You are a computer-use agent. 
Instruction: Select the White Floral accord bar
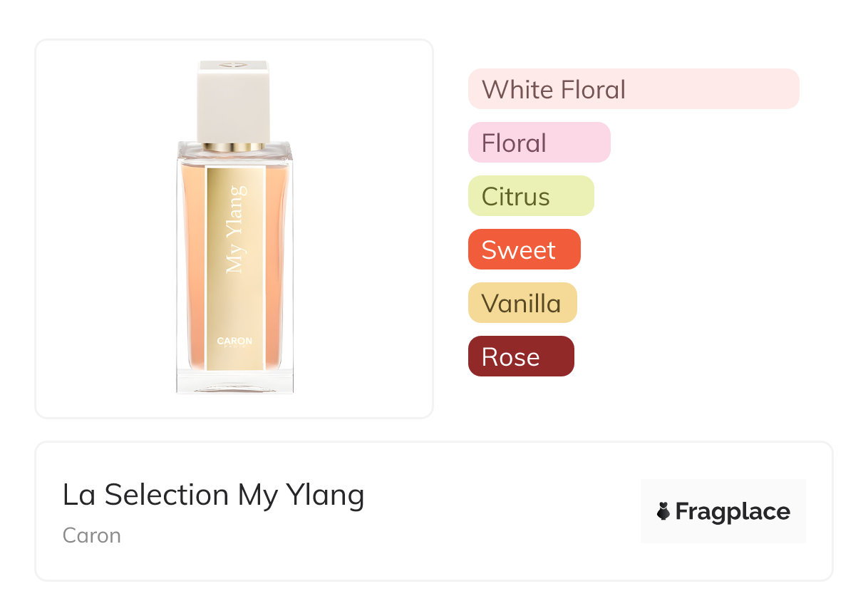click(633, 89)
